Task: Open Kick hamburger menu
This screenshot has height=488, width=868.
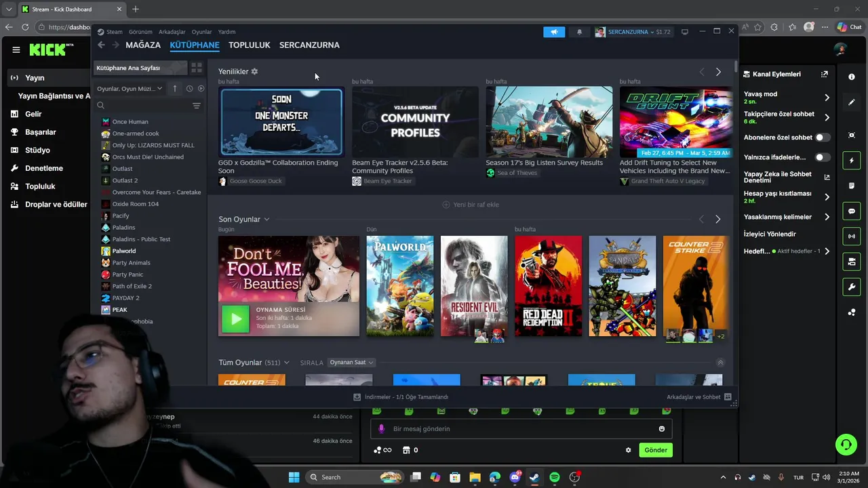Action: click(16, 49)
